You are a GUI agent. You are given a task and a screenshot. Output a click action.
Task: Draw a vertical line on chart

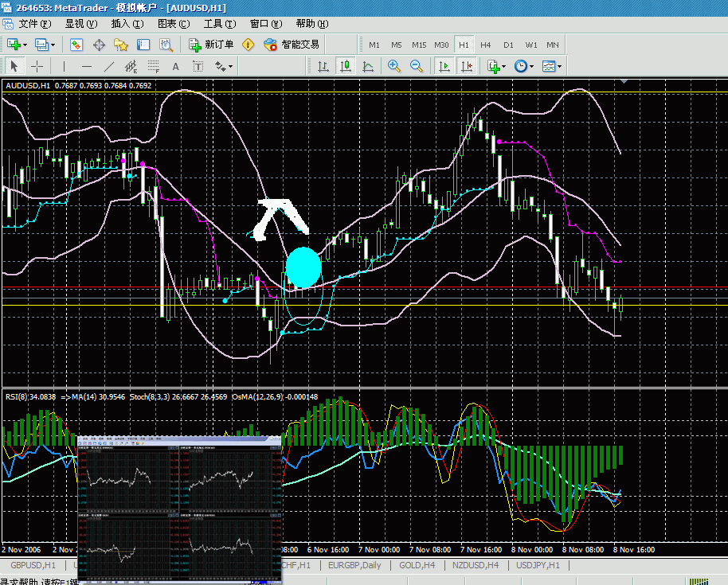65,67
